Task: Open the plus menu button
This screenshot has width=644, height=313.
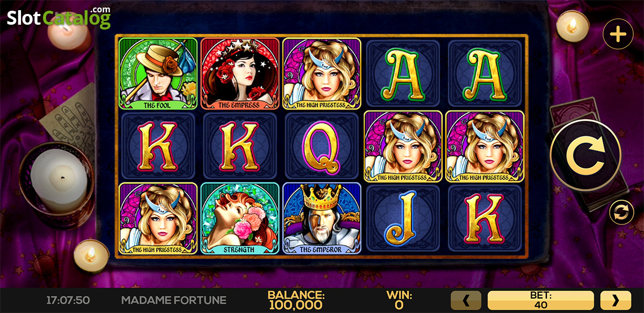Action: (618, 35)
